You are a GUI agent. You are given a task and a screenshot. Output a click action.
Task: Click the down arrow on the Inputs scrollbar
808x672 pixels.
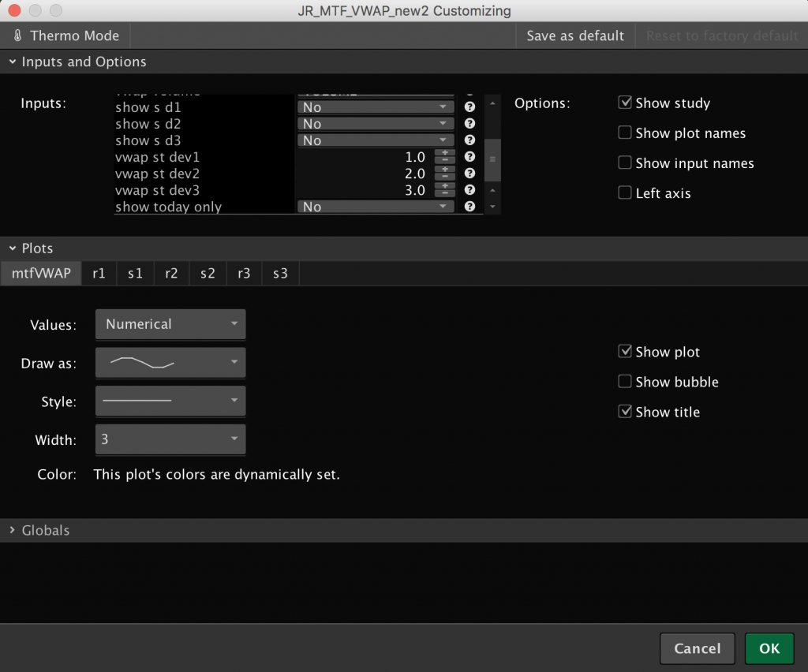click(492, 207)
